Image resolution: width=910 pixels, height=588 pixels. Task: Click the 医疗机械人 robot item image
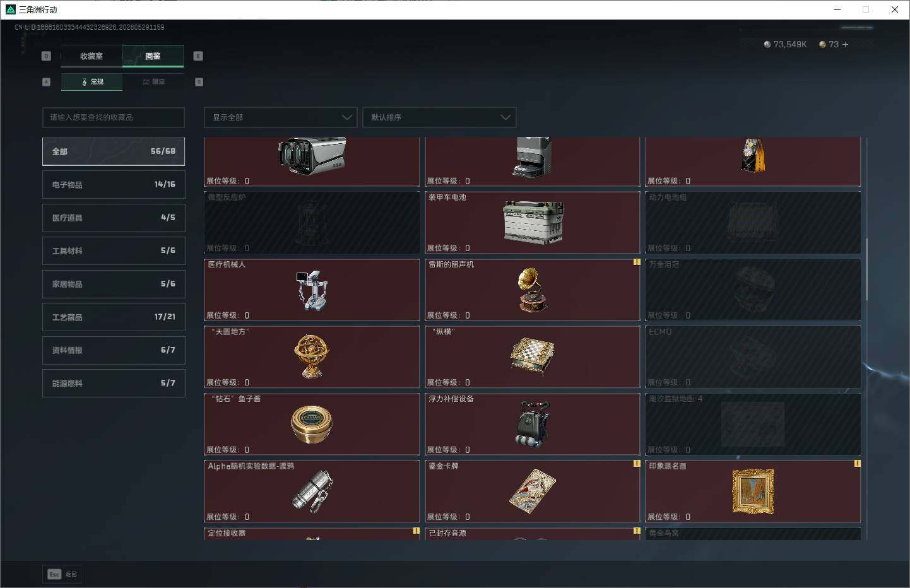click(x=312, y=290)
